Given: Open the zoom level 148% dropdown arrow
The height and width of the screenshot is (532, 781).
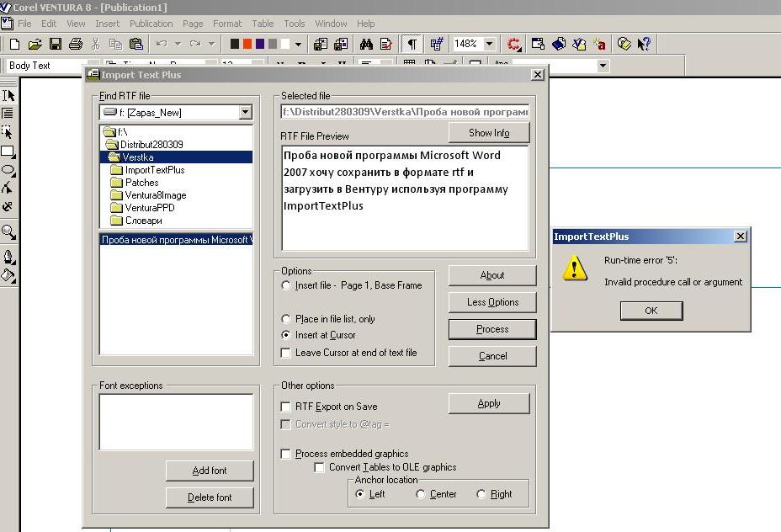Looking at the screenshot, I should click(x=489, y=44).
